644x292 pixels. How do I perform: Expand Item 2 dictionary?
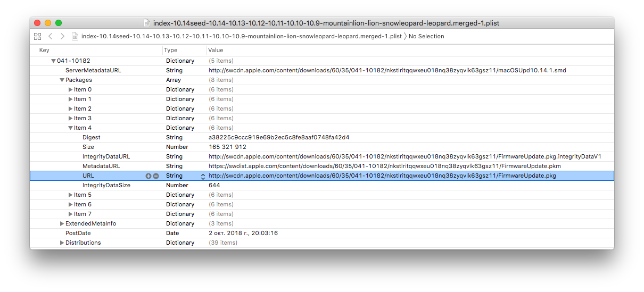[x=70, y=109]
